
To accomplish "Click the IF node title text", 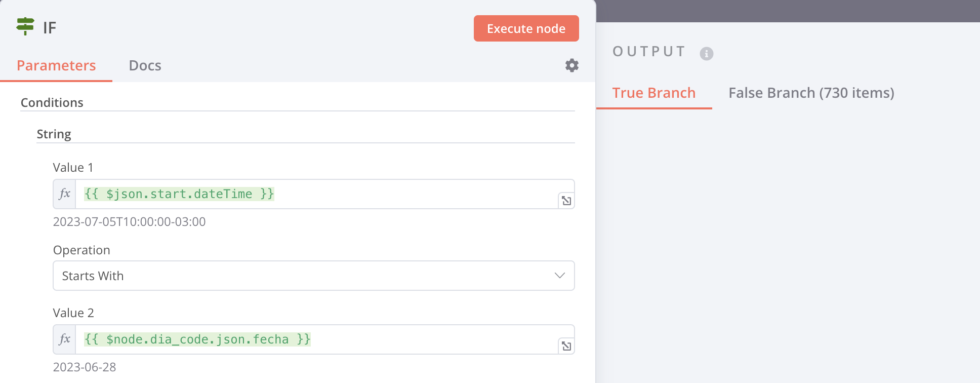I will pos(50,28).
